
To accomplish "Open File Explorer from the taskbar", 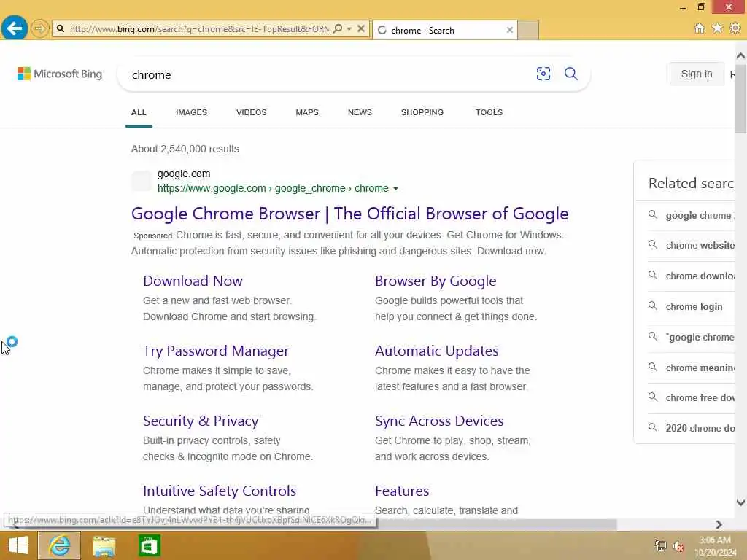I will 104,546.
